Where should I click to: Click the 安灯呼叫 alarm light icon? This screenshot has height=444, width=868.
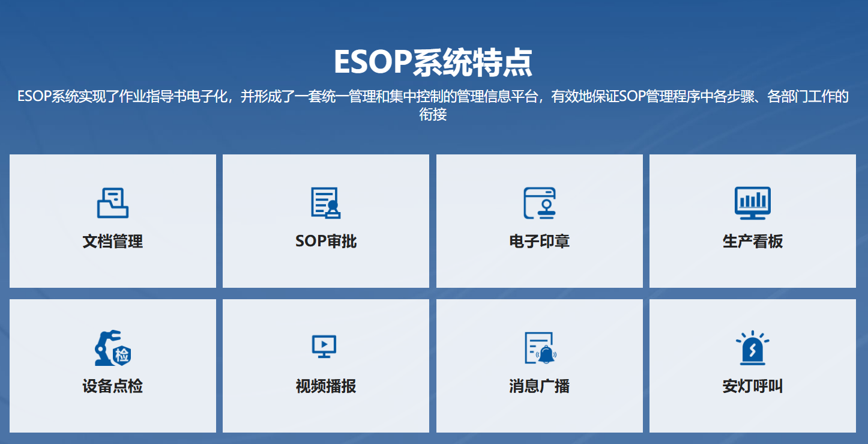[x=752, y=348]
